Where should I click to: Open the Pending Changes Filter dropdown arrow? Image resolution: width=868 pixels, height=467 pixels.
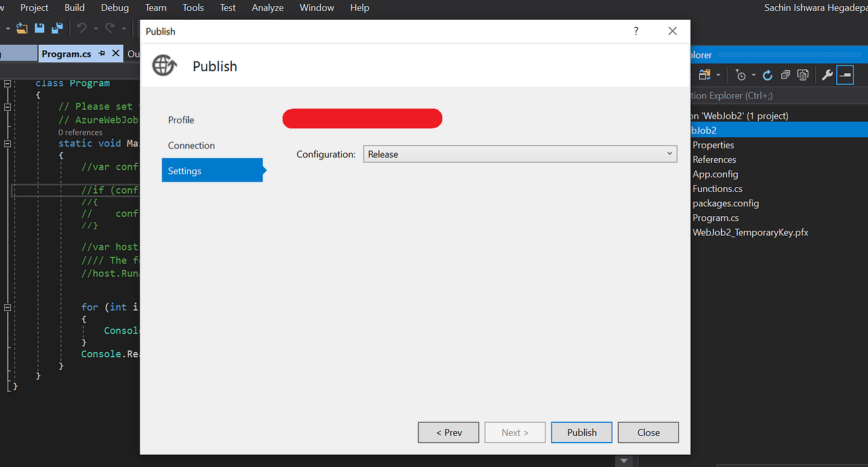pyautogui.click(x=753, y=75)
